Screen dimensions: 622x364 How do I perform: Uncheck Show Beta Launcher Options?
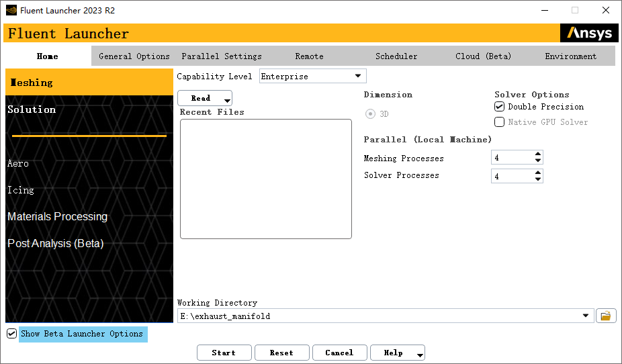click(11, 334)
